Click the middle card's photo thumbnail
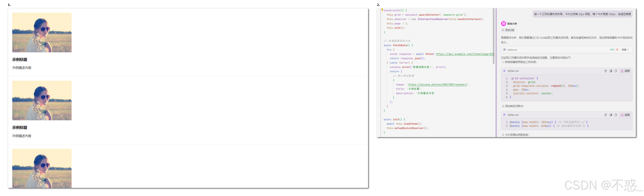The image size is (644, 196). click(42, 100)
